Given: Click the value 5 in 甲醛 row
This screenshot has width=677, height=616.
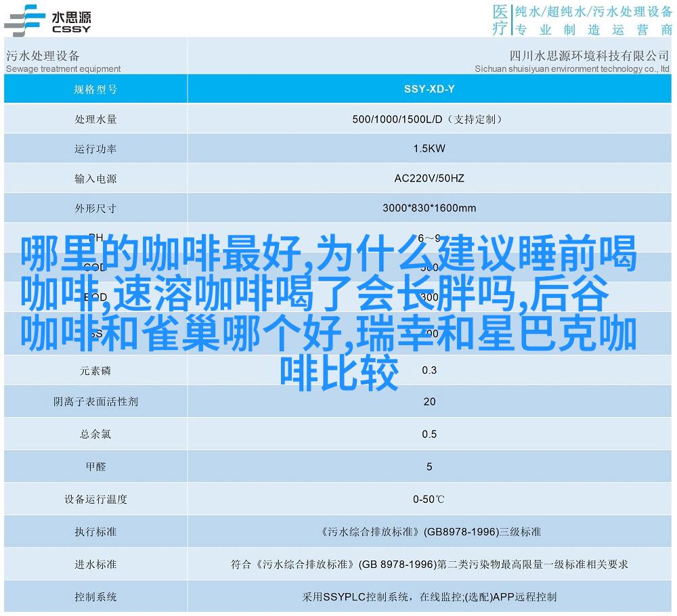Looking at the screenshot, I should tap(429, 466).
